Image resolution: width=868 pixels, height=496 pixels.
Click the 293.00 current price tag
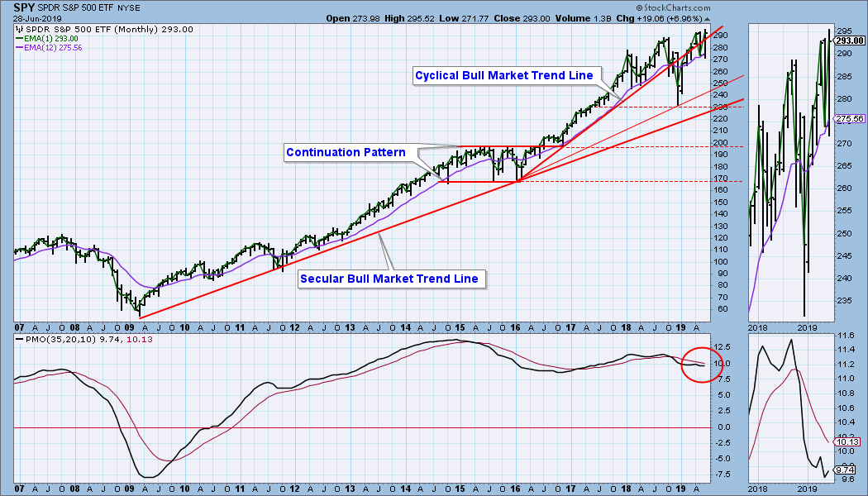[850, 41]
